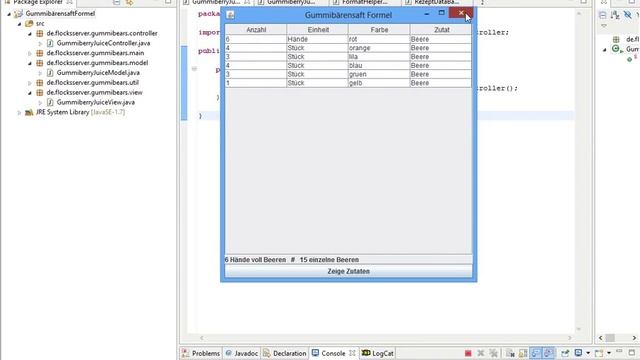The width and height of the screenshot is (640, 360).
Task: Click the src source folder icon
Action: 29,24
